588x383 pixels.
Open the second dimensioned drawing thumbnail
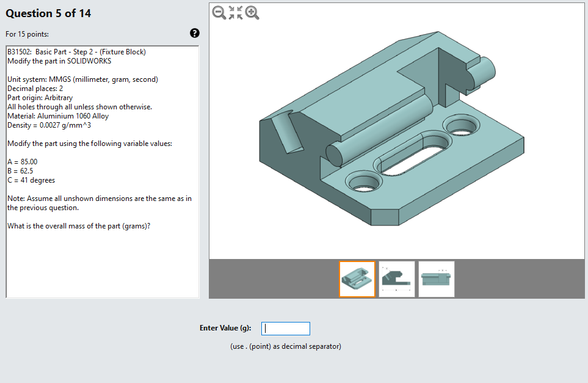397,279
